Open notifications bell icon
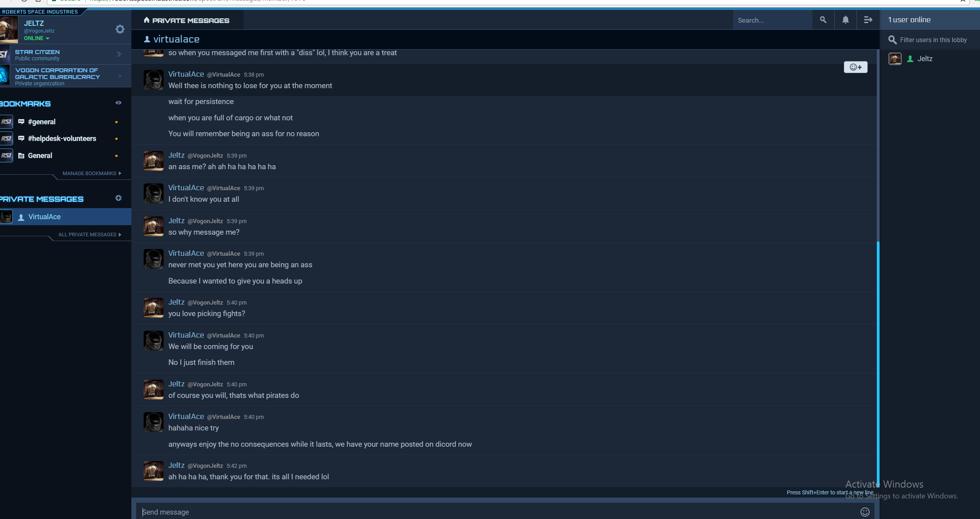 (x=845, y=20)
